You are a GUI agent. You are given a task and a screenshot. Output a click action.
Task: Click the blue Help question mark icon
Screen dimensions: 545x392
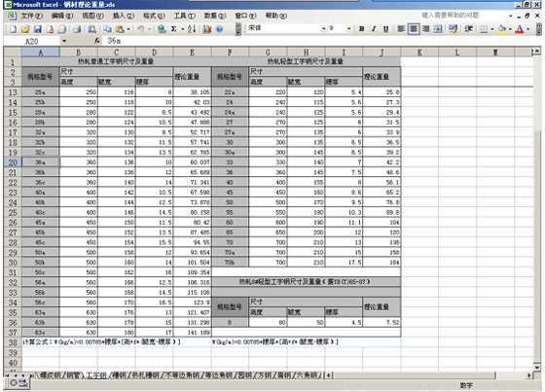click(x=219, y=29)
